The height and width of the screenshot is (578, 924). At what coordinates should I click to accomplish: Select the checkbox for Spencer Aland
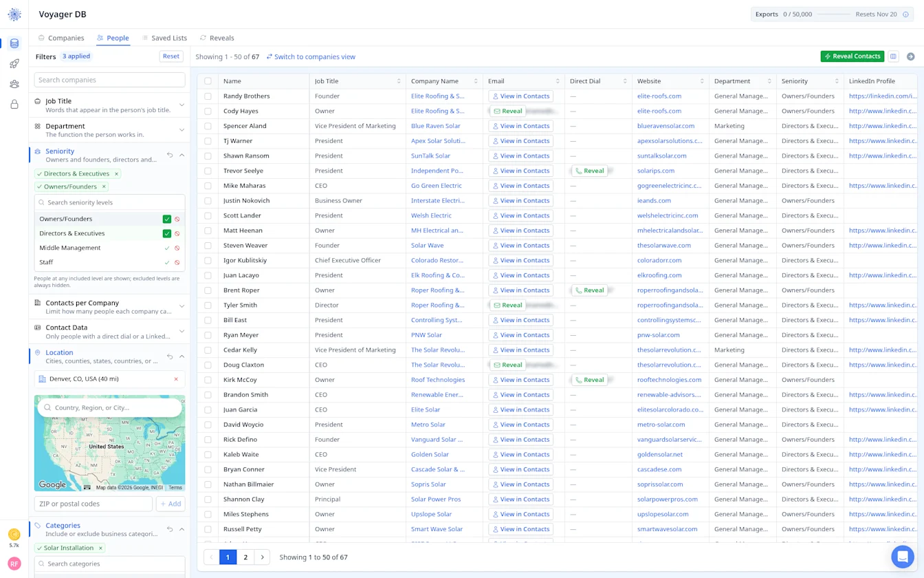[208, 126]
